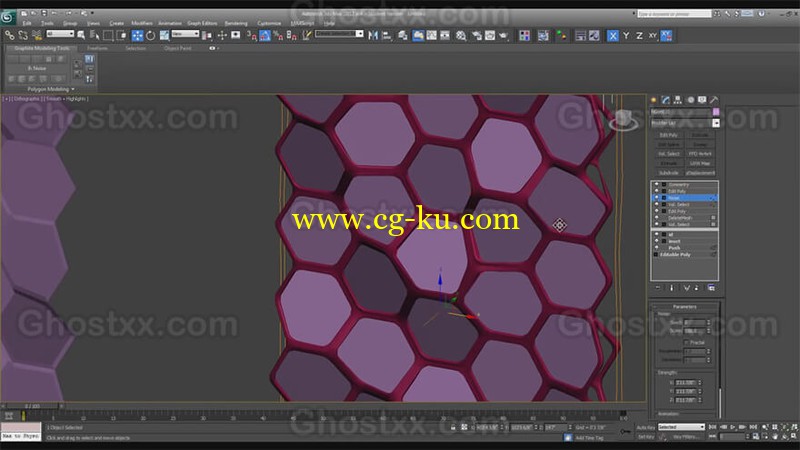This screenshot has width=800, height=450.
Task: Click the time slider handle
Action: click(x=32, y=406)
